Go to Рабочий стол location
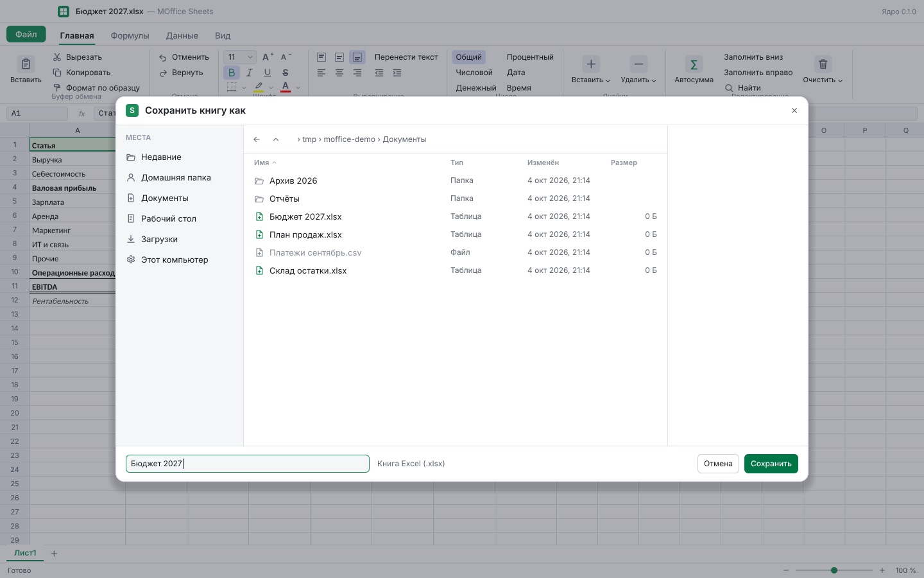Screen dimensions: 924x578 tap(180, 219)
